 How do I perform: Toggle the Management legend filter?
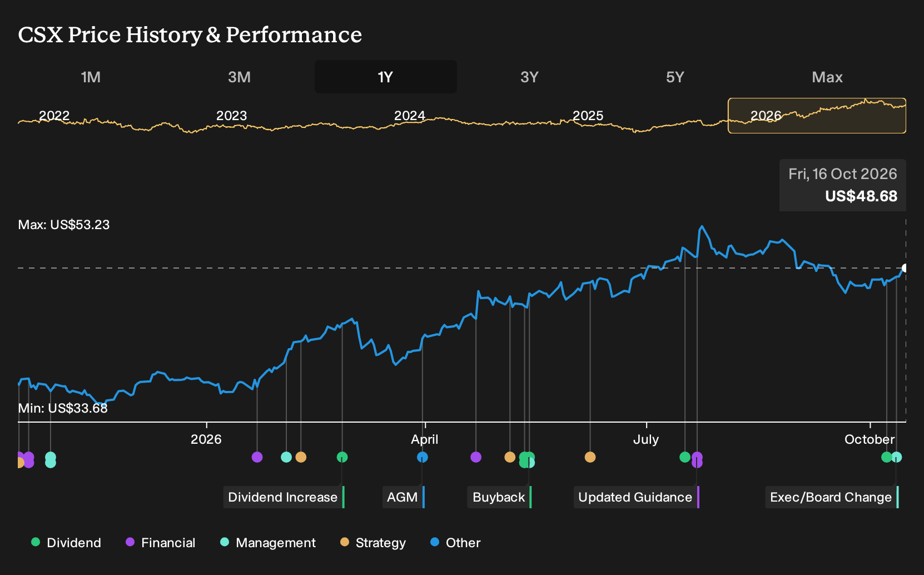268,543
